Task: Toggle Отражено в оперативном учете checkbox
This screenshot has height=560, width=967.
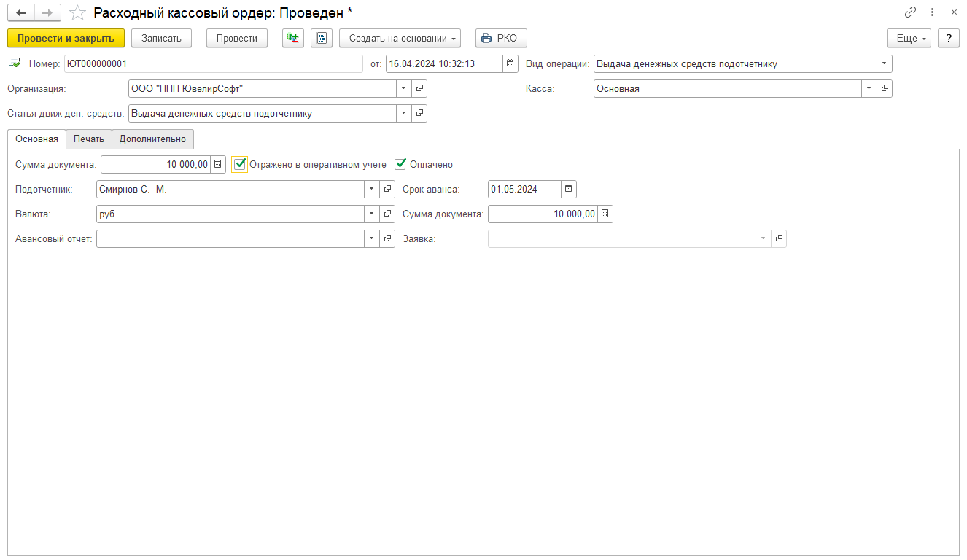Action: [240, 164]
